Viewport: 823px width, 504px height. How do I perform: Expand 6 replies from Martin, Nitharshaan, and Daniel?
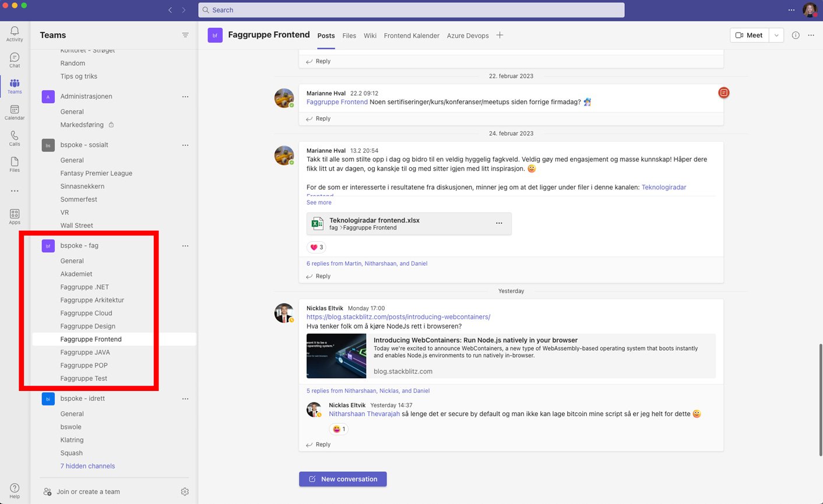[367, 263]
